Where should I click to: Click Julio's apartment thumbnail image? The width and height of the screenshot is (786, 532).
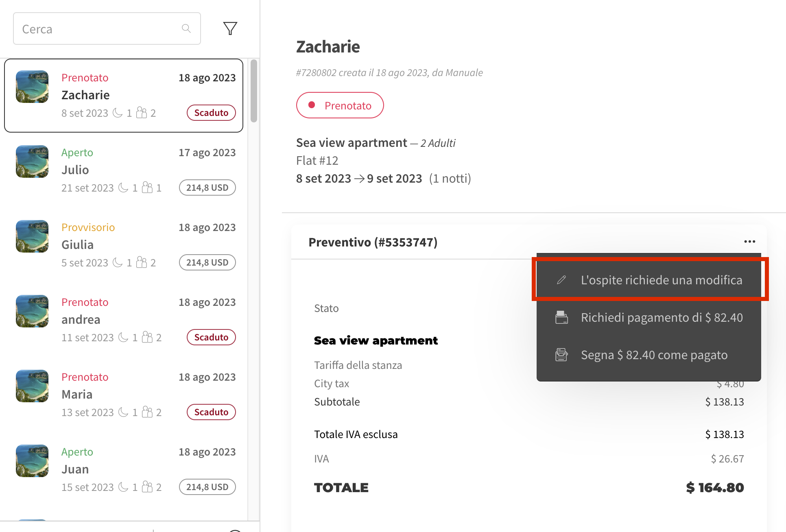pyautogui.click(x=32, y=161)
